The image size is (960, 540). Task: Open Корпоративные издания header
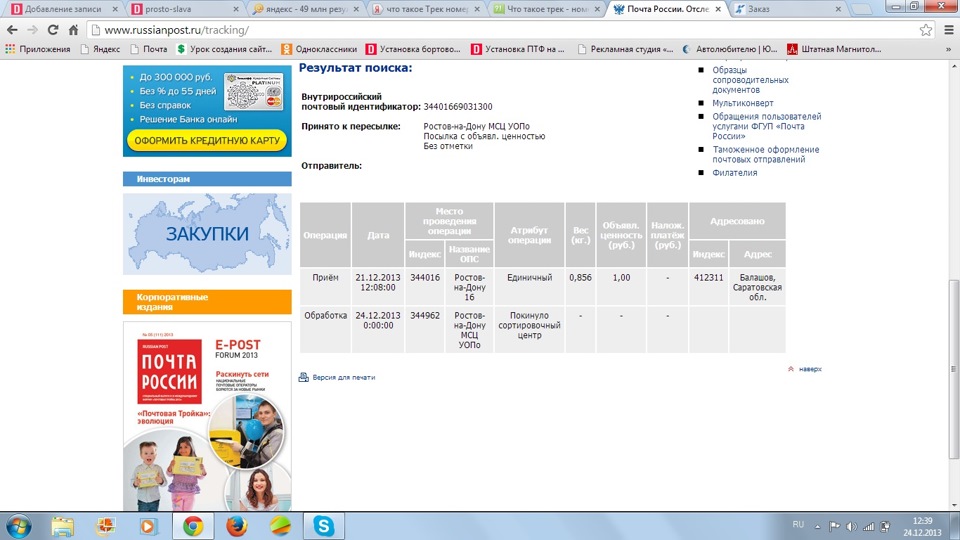pos(207,302)
